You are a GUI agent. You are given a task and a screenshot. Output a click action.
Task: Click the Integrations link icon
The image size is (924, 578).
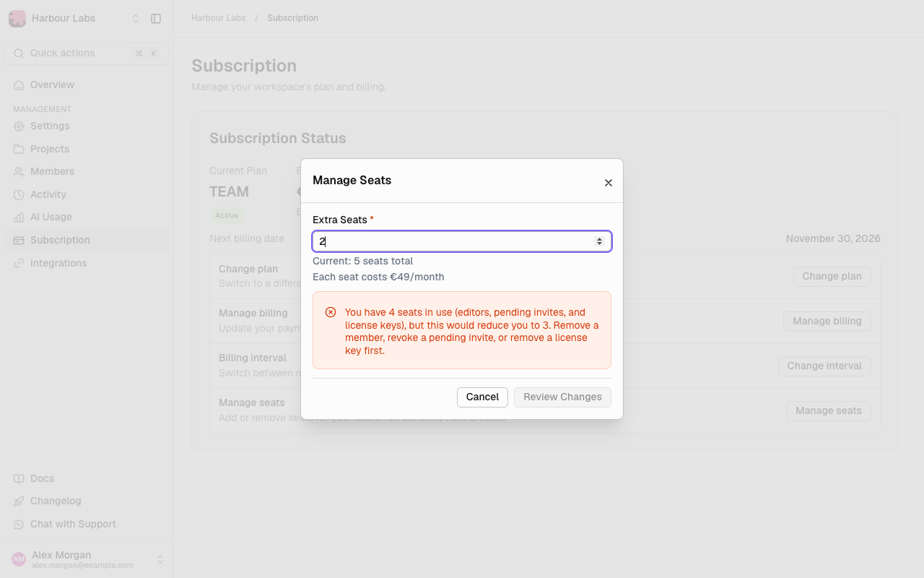[19, 264]
